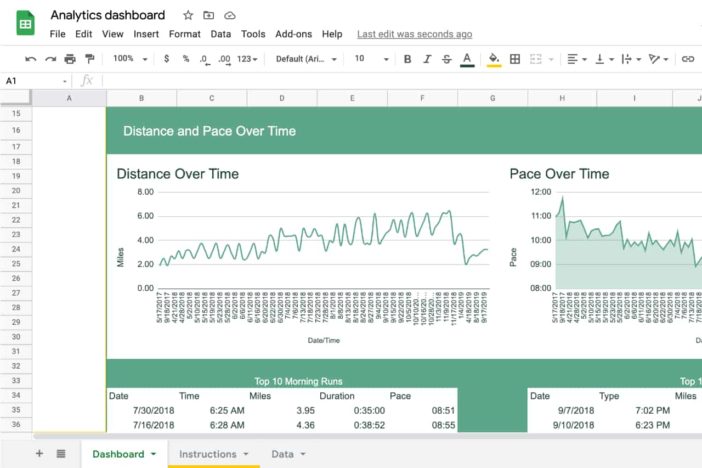Click the print icon in toolbar
702x468 pixels.
point(70,59)
